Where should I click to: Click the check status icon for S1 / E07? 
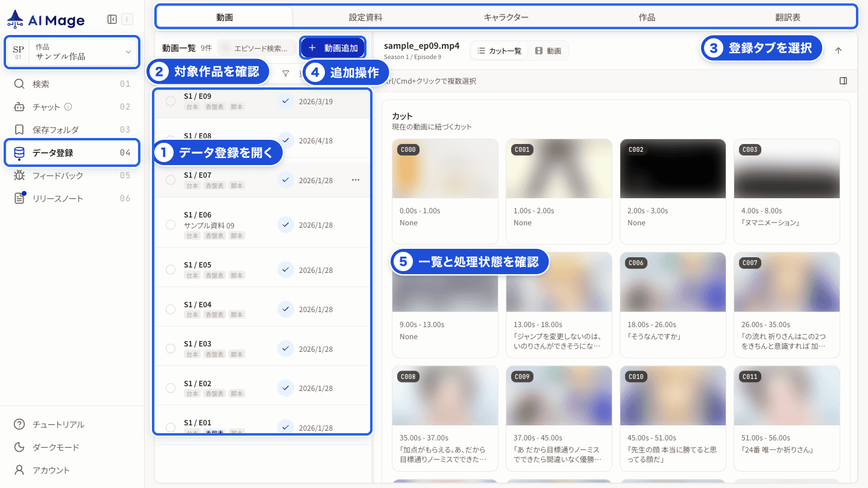click(286, 180)
